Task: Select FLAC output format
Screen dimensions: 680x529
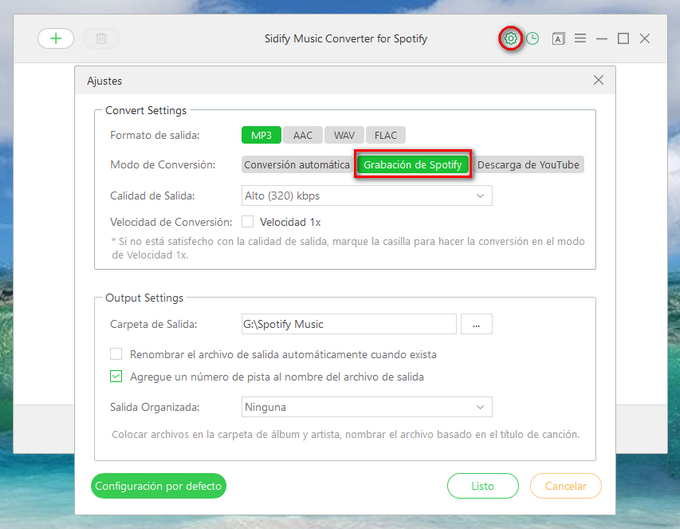Action: (x=386, y=135)
